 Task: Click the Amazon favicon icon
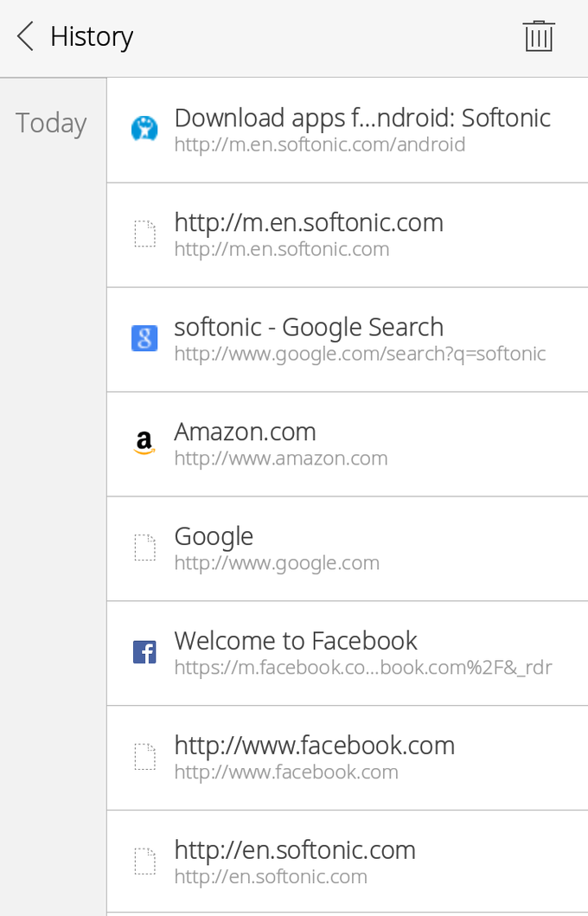pyautogui.click(x=144, y=443)
